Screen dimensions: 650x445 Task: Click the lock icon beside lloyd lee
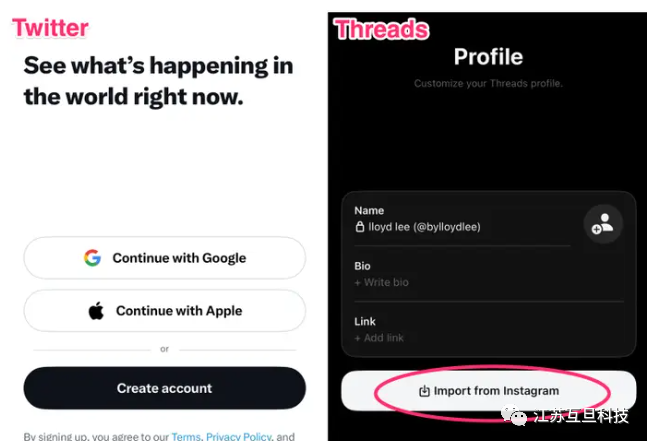[359, 226]
